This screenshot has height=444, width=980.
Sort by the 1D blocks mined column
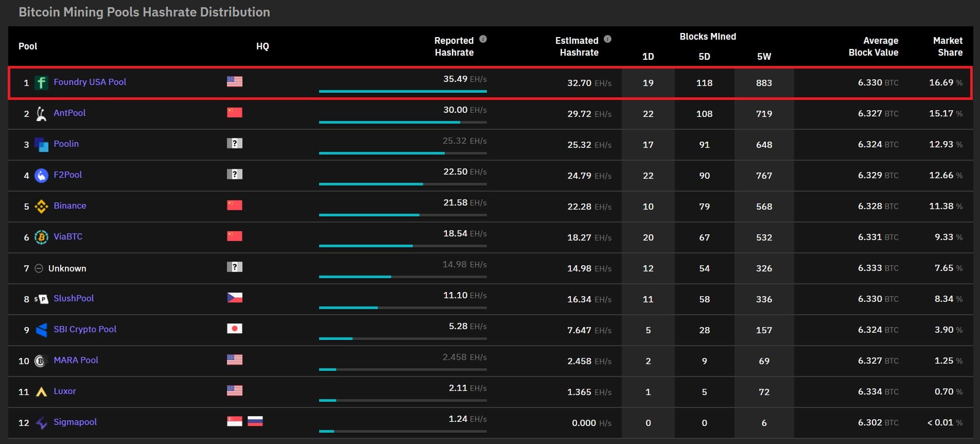click(x=648, y=57)
